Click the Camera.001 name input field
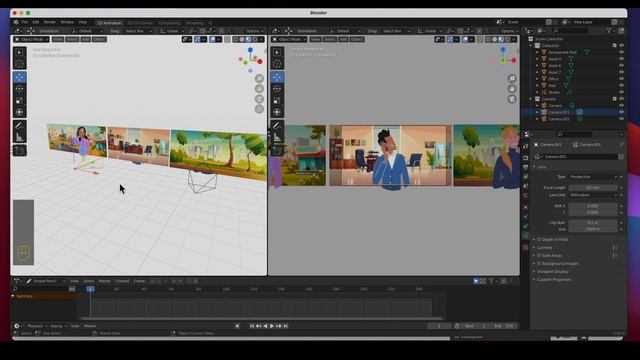640x360 pixels. [580, 157]
